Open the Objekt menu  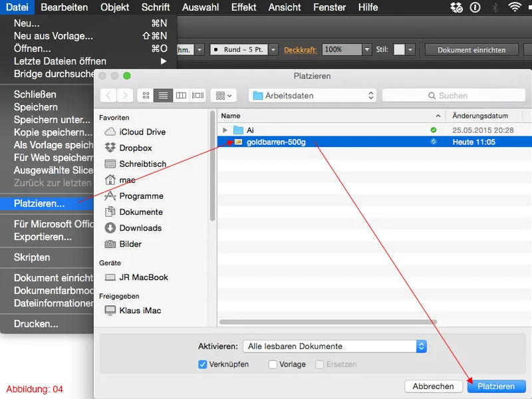(x=114, y=7)
